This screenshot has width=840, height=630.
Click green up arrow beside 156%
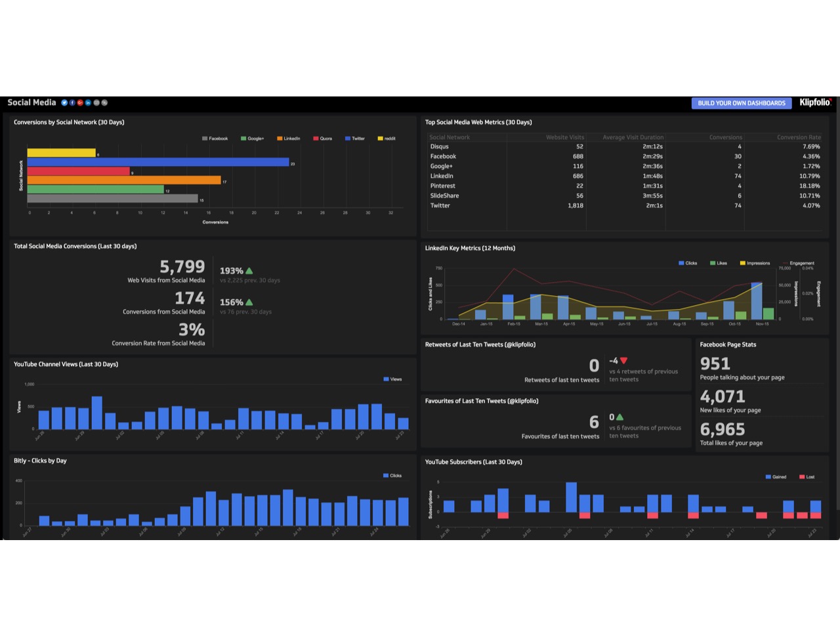click(249, 302)
